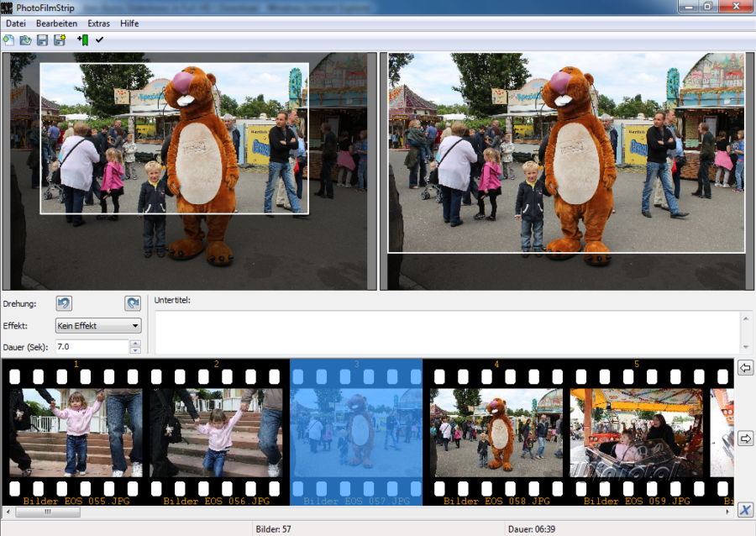Viewport: 756px width, 536px height.
Task: Click the Save As toolbar icon
Action: (59, 39)
